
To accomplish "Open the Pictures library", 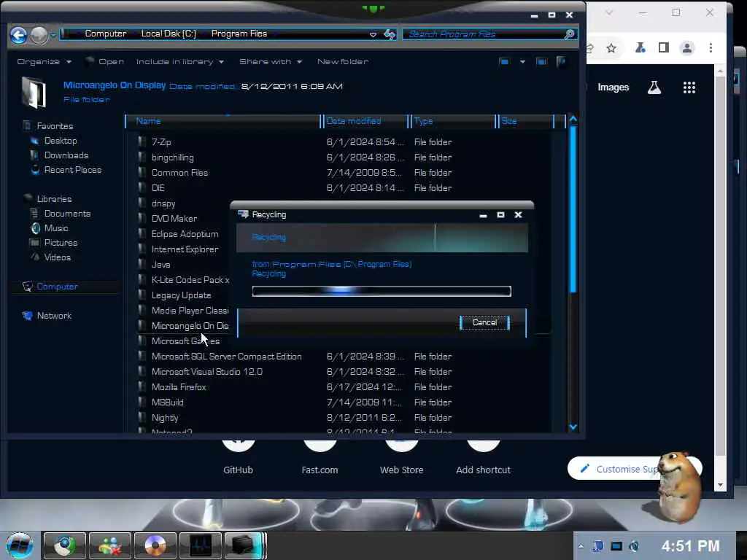I will pos(61,242).
